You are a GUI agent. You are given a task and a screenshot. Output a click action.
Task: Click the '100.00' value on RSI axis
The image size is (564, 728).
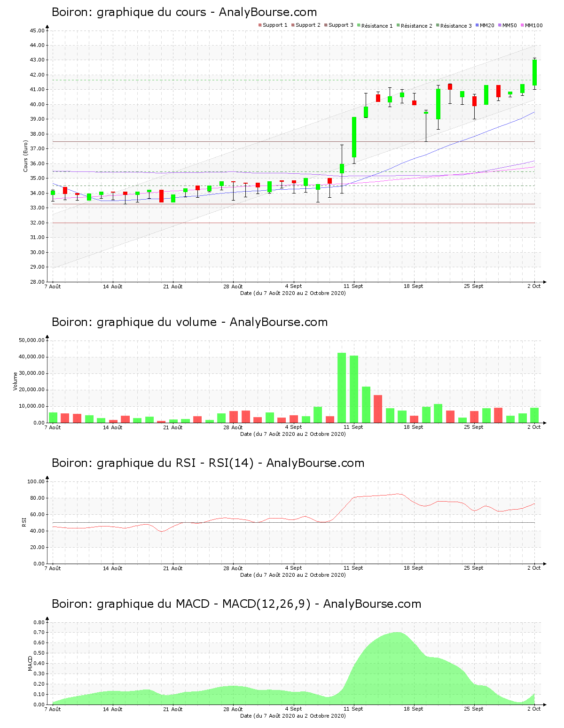point(36,481)
